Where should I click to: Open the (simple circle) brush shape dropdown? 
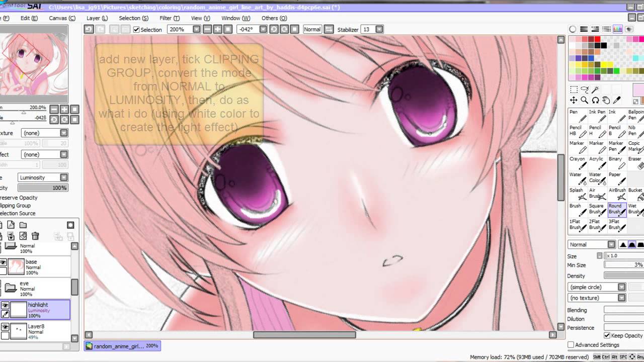coord(622,287)
